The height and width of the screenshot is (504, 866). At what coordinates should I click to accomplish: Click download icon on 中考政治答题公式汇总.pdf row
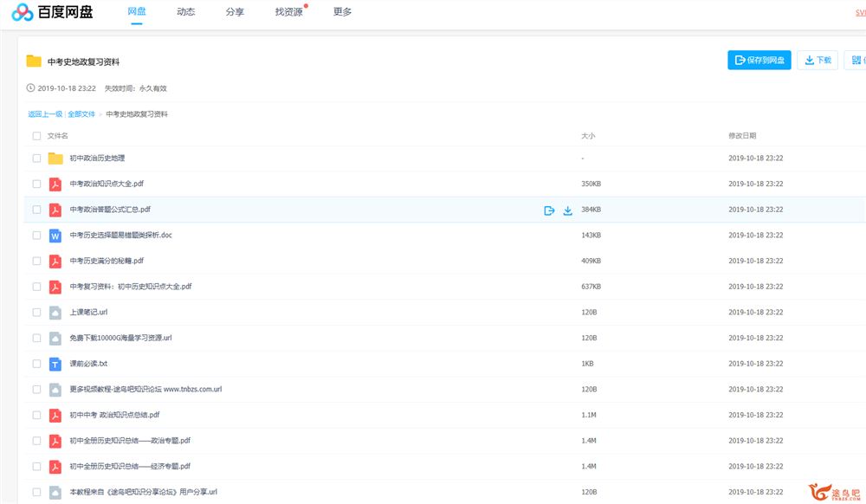click(x=568, y=210)
